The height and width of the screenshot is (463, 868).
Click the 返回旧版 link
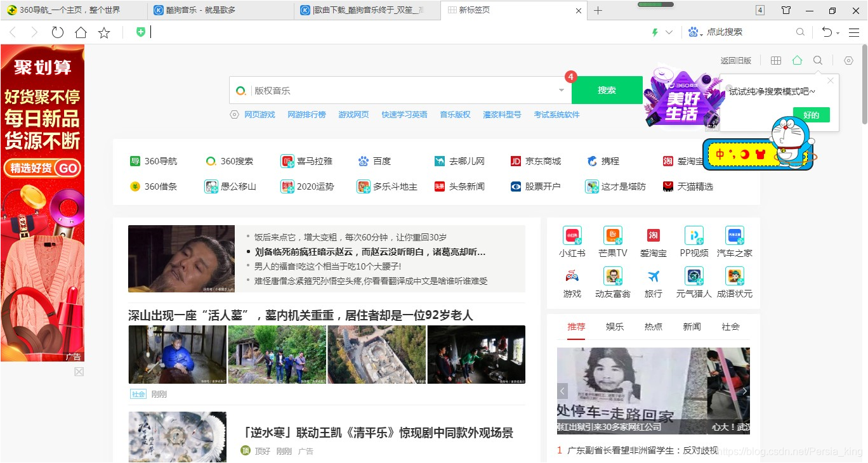[x=737, y=60]
